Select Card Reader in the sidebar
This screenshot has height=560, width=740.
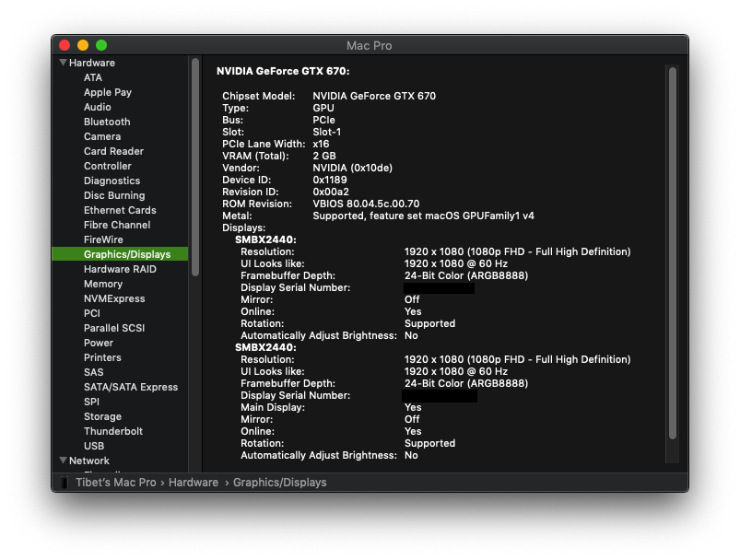tap(113, 151)
